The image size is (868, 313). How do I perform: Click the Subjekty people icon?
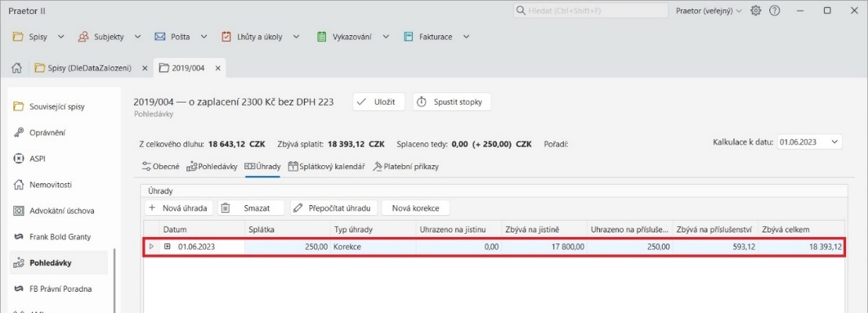(x=83, y=37)
